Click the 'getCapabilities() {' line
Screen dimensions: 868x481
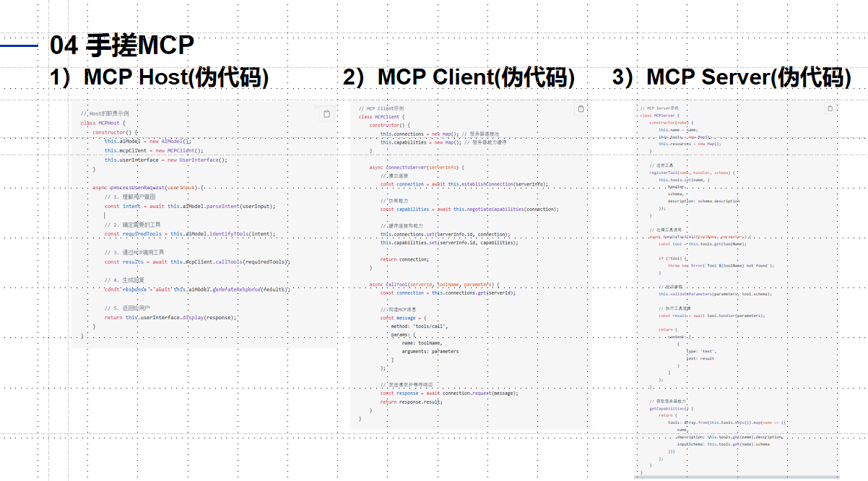point(672,408)
